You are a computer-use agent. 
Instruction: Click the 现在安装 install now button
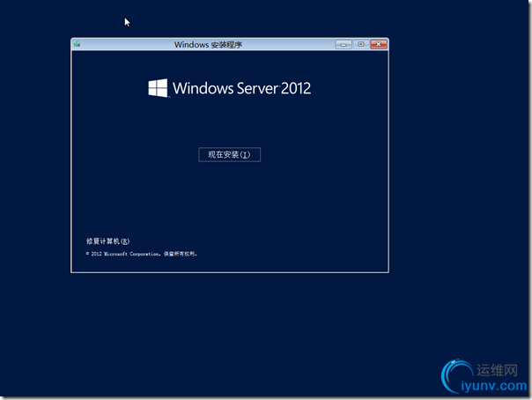[x=229, y=155]
